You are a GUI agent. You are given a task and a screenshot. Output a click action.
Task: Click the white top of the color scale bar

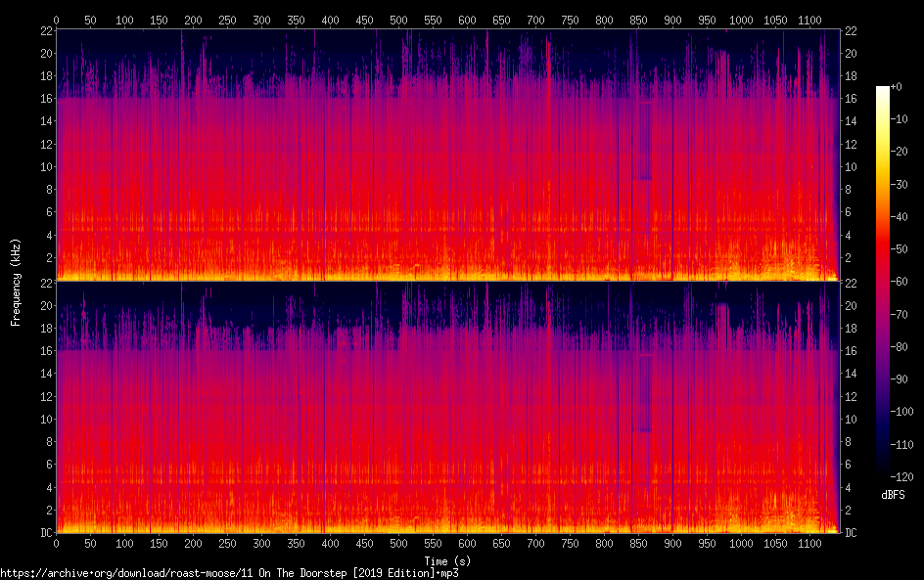[883, 90]
